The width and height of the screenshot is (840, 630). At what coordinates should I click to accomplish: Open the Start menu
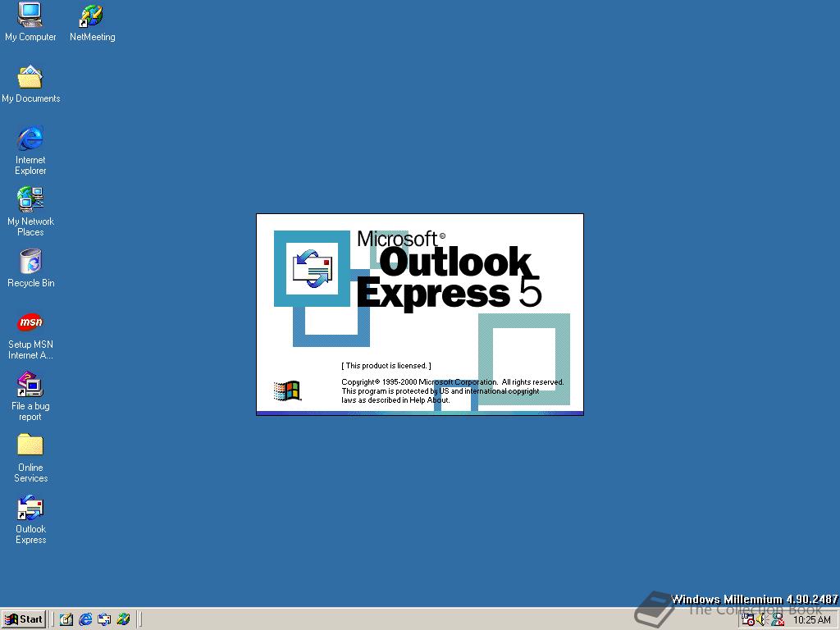coord(24,619)
